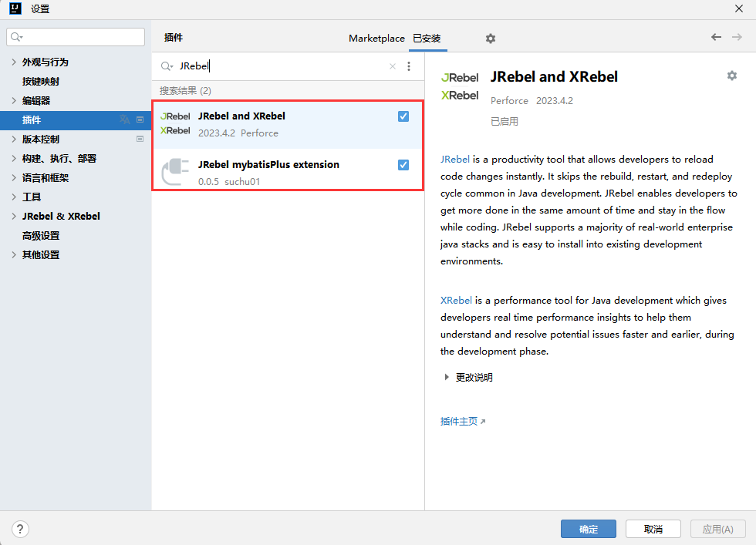Open the 高级设置 settings page
756x545 pixels.
point(40,236)
